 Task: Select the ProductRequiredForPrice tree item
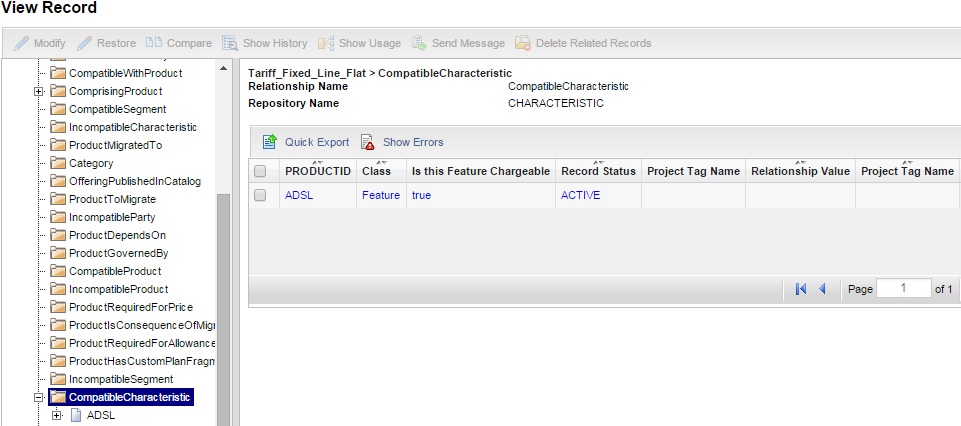pyautogui.click(x=131, y=307)
